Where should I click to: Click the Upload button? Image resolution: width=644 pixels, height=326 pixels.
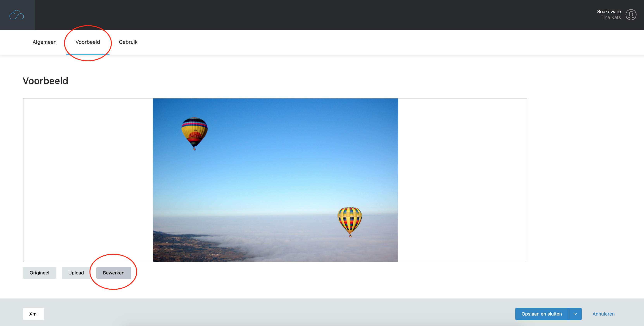point(76,273)
